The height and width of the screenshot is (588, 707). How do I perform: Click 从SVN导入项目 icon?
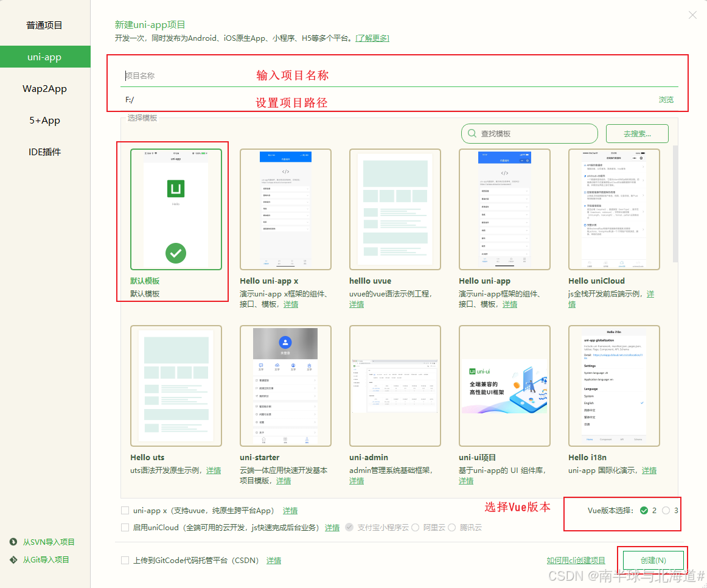tap(13, 542)
